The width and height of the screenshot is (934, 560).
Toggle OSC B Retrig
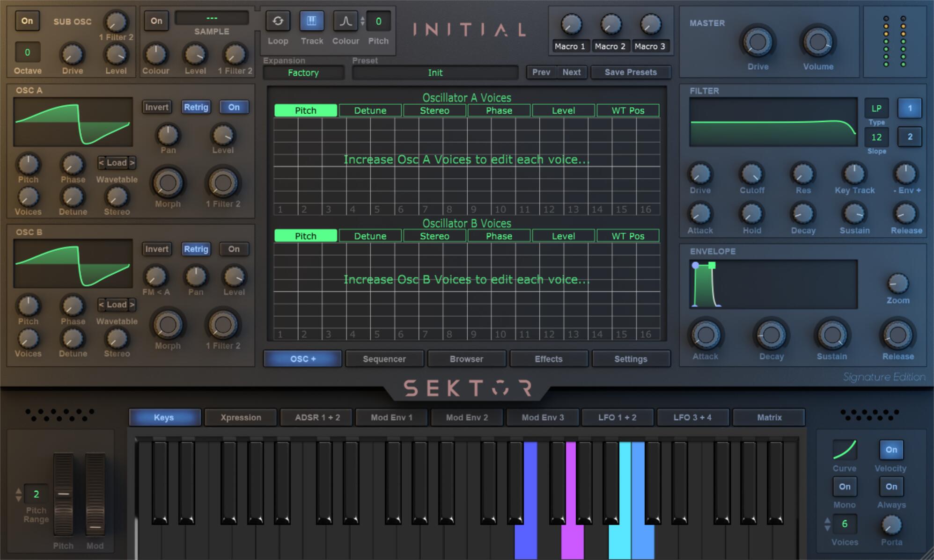196,249
